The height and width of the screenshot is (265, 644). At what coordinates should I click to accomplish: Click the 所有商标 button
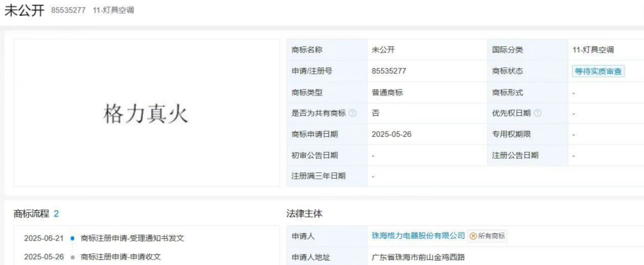(x=487, y=236)
